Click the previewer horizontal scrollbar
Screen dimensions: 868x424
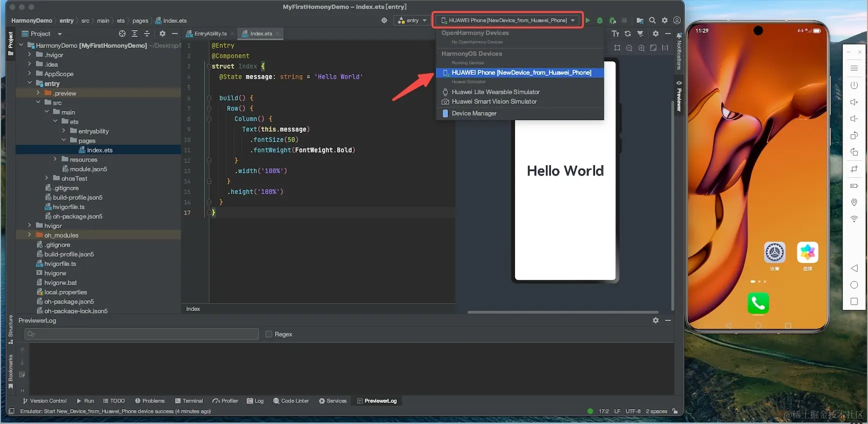[x=562, y=312]
